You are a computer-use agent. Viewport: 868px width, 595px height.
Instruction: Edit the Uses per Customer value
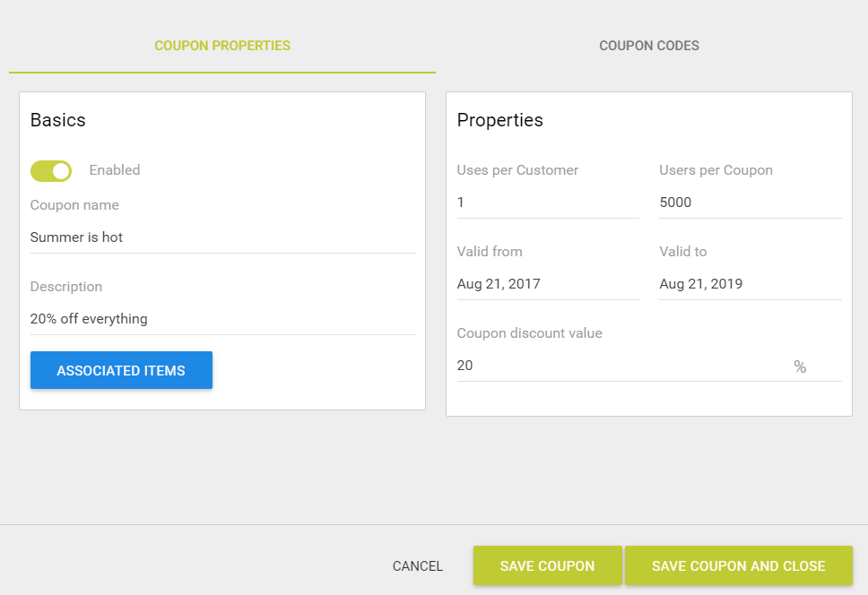pos(548,203)
